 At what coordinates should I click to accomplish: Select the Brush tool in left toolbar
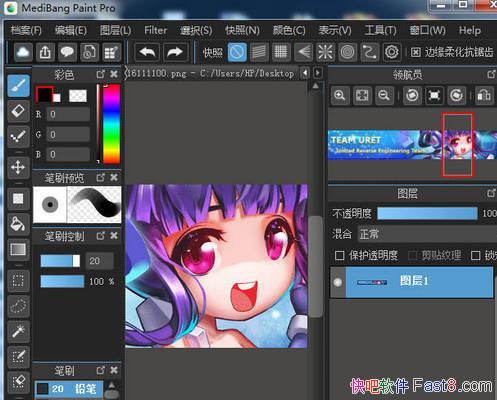(x=18, y=85)
